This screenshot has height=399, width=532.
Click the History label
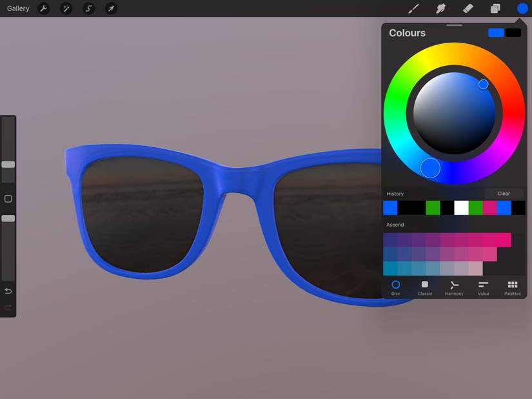coord(395,194)
